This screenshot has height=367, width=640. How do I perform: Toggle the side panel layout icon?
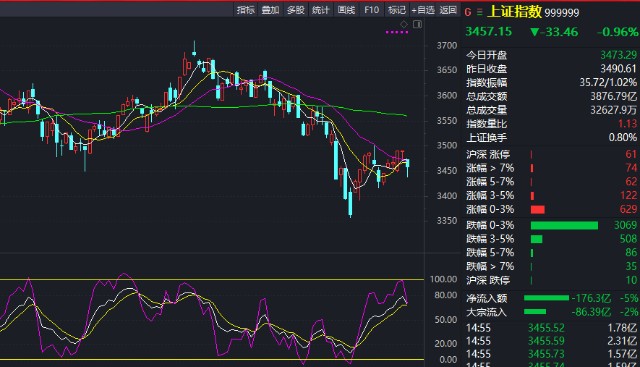417,24
